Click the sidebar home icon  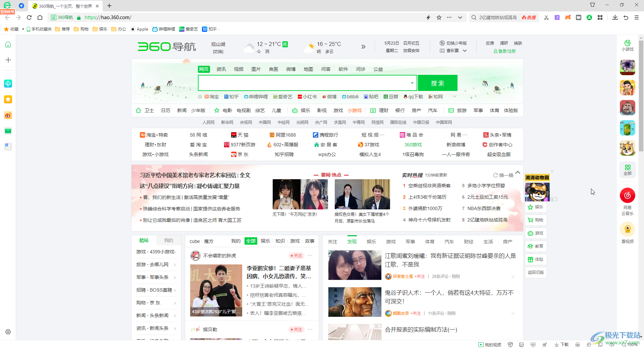coord(8,44)
